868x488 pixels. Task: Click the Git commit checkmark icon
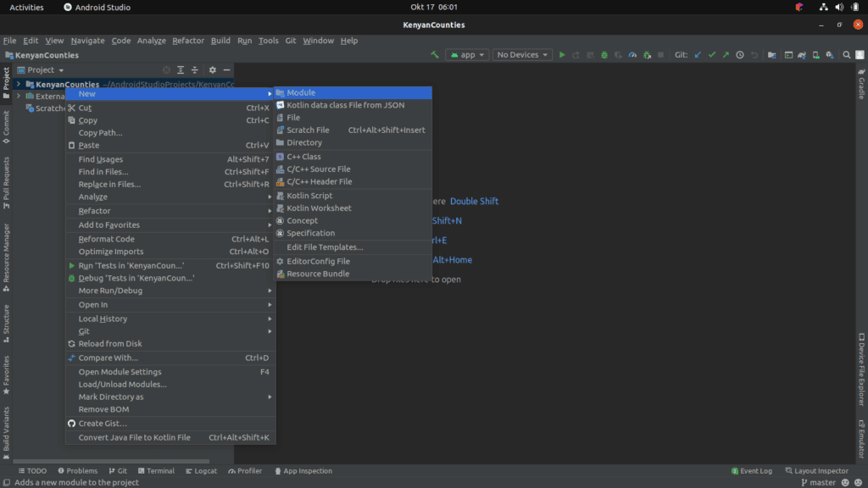coord(712,55)
